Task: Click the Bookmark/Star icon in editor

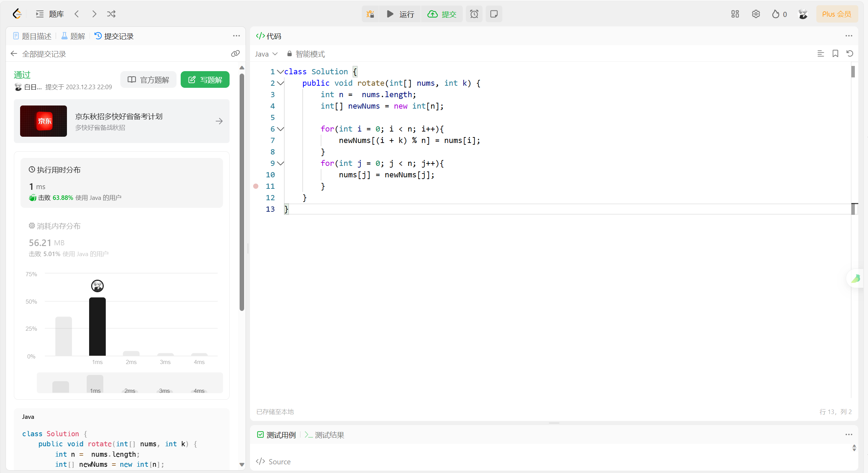Action: click(x=835, y=53)
